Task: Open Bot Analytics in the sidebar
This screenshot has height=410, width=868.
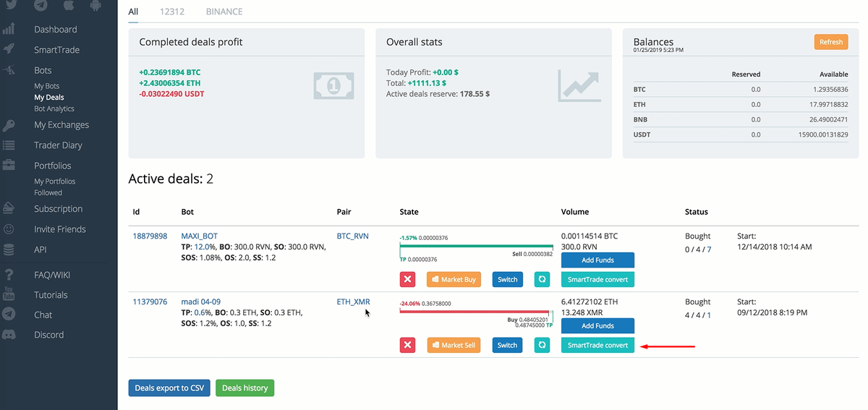Action: [54, 108]
